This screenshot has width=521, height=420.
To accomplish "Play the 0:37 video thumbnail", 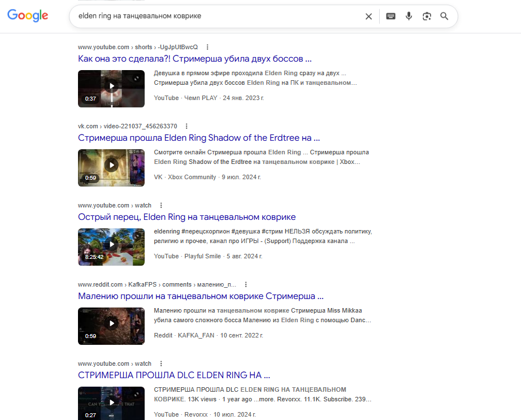I will 111,89.
